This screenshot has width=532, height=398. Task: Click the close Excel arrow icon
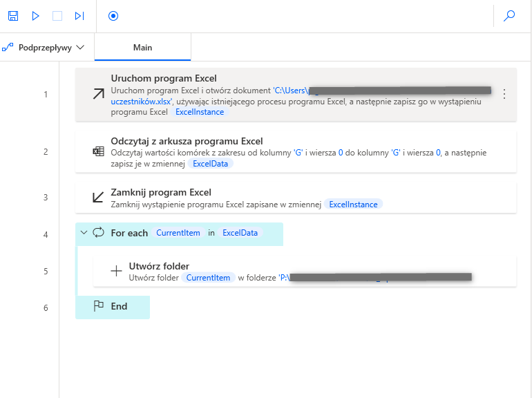point(98,198)
